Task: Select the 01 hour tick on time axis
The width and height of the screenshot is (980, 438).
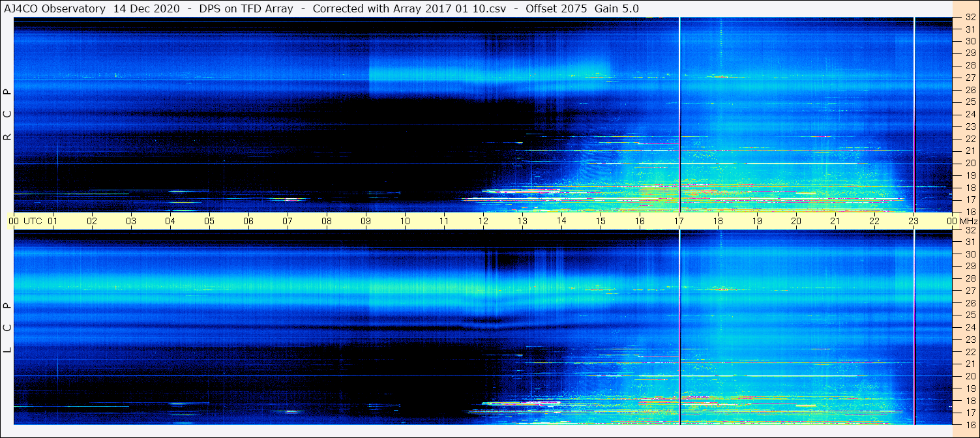Action: 53,221
